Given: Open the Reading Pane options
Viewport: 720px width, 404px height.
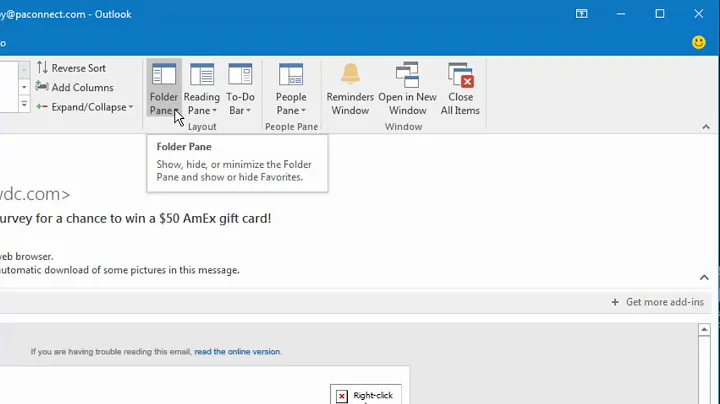Looking at the screenshot, I should coord(202,89).
